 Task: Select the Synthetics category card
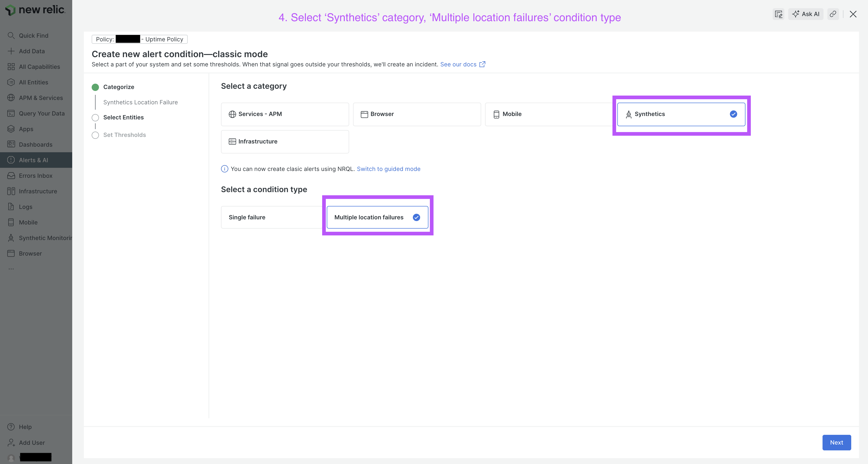[681, 114]
